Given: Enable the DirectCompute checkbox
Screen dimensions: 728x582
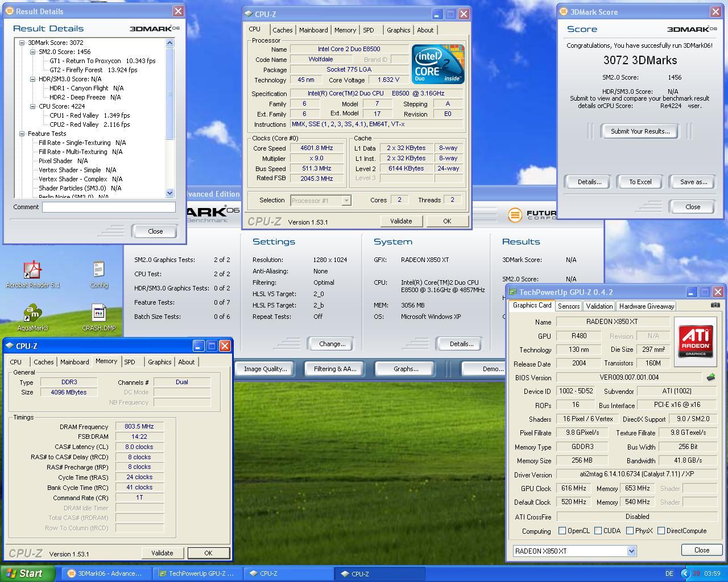Looking at the screenshot, I should (661, 530).
